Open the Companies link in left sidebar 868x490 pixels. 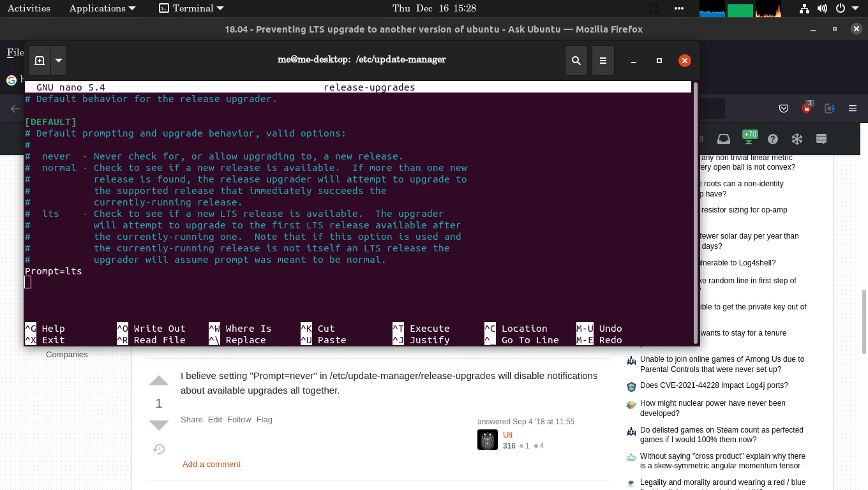point(67,355)
